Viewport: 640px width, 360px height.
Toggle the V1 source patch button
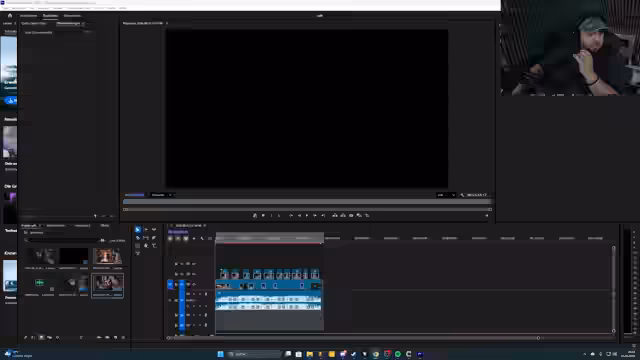coord(170,284)
